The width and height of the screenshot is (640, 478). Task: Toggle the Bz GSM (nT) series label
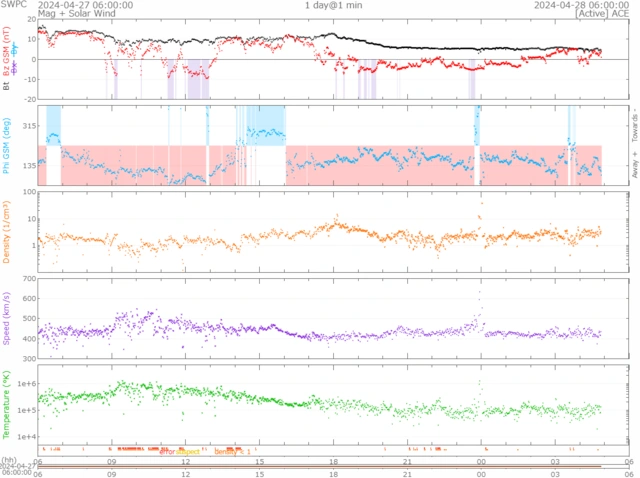coord(6,51)
